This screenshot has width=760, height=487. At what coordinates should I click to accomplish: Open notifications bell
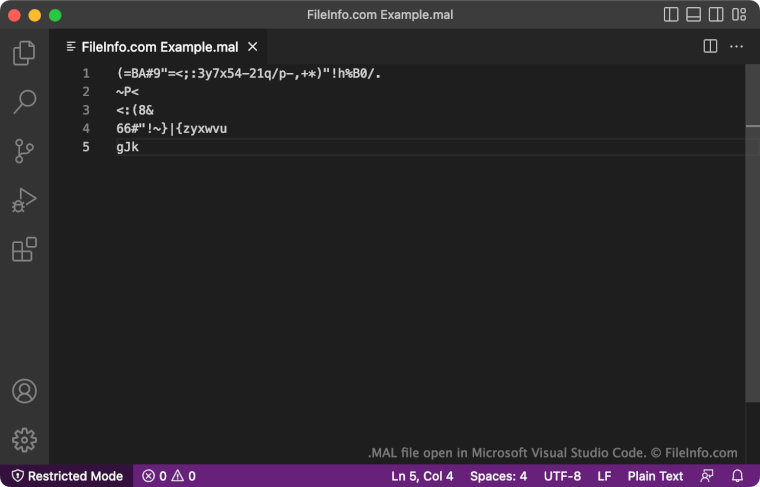(737, 476)
